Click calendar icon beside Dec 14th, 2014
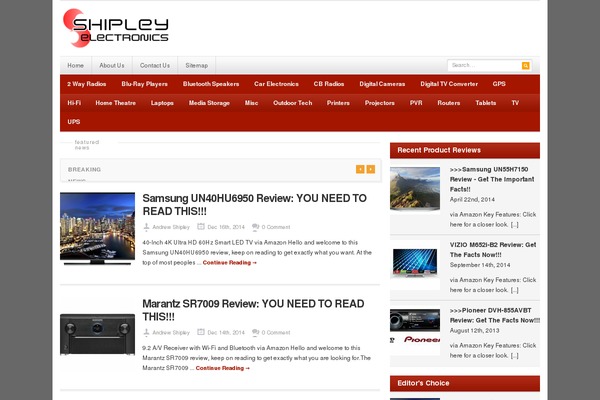The height and width of the screenshot is (400, 600). coord(201,332)
